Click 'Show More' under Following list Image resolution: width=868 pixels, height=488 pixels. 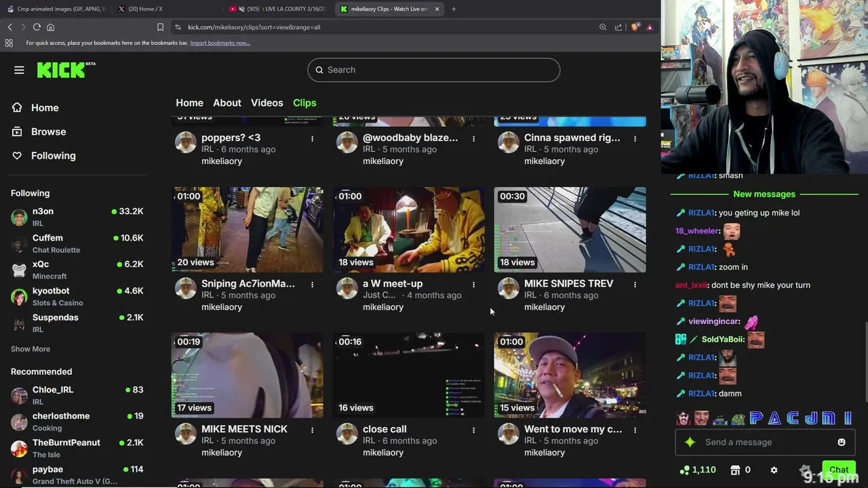[x=31, y=349]
